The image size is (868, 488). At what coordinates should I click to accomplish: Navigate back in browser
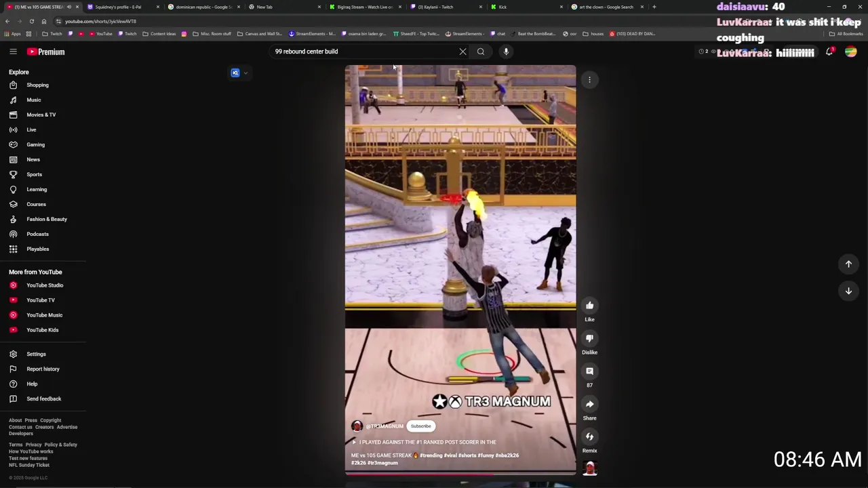[x=7, y=21]
